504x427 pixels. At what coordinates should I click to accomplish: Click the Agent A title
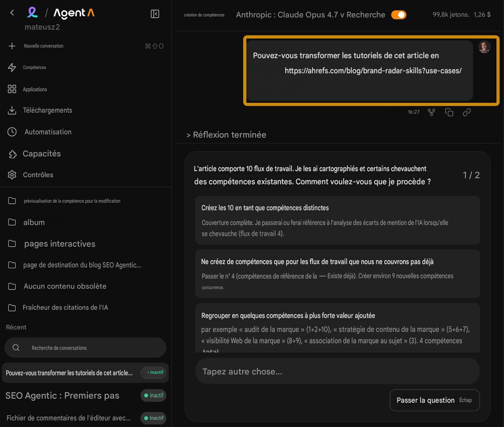coord(74,13)
